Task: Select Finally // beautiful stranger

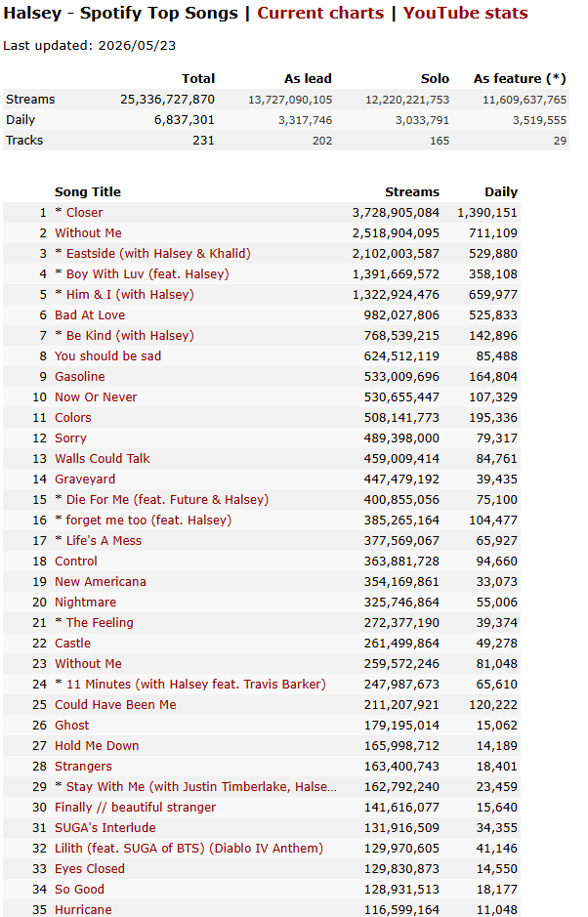Action: (135, 807)
